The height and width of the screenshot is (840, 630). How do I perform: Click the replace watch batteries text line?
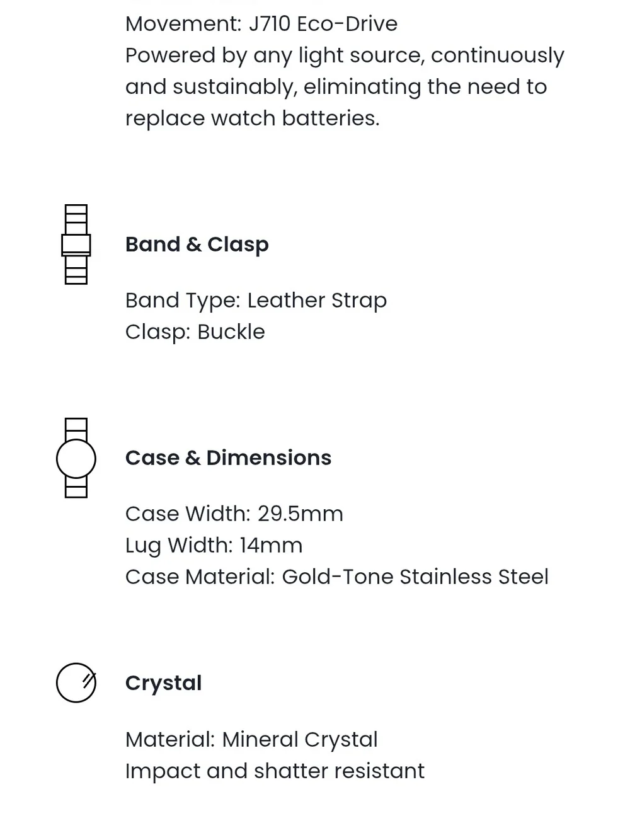coord(253,118)
